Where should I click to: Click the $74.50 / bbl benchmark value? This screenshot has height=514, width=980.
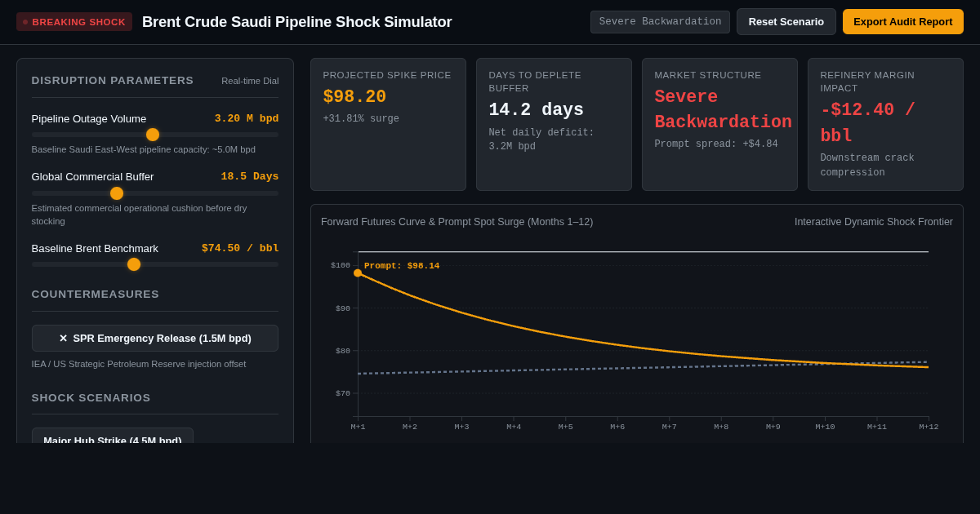(x=240, y=248)
